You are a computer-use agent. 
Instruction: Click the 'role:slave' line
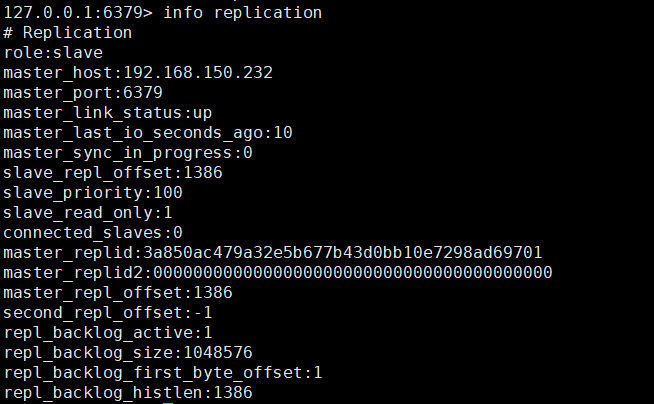tap(53, 53)
